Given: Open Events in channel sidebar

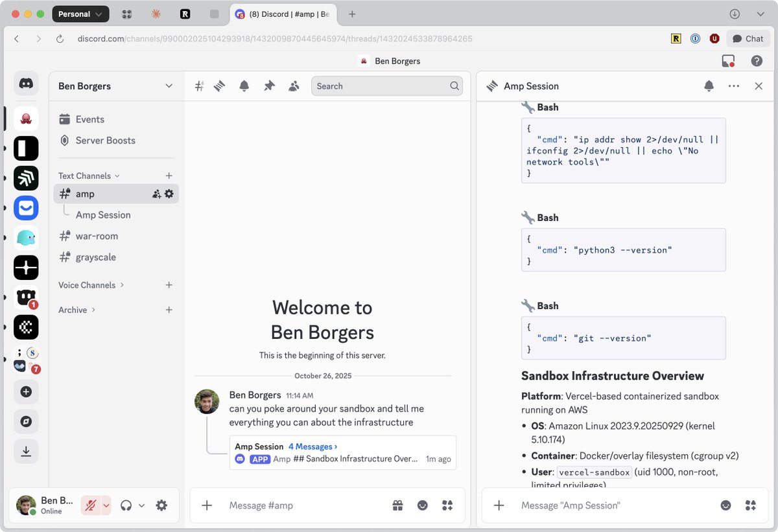Looking at the screenshot, I should coord(116,119).
